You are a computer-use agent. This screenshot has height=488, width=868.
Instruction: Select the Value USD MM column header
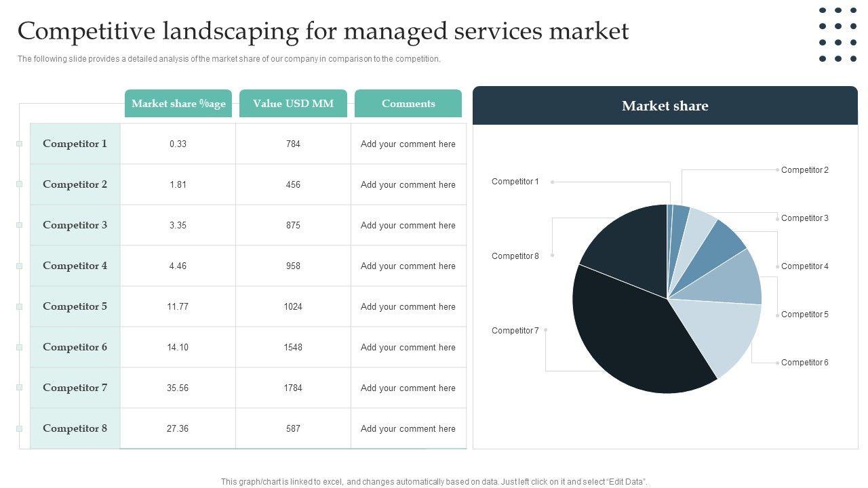[x=293, y=104]
